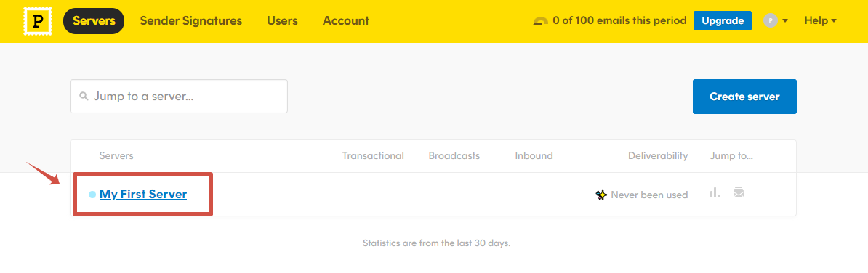
Task: Click the Create server button
Action: 744,97
